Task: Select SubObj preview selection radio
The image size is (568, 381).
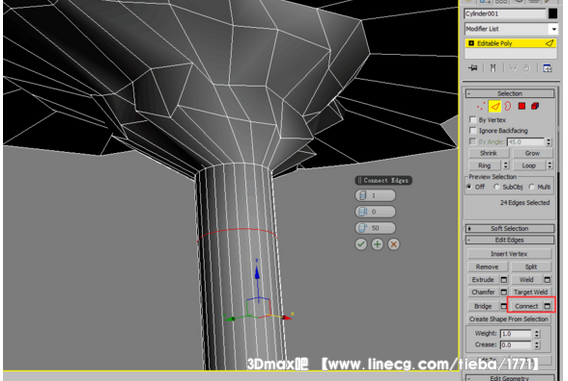Action: 496,187
